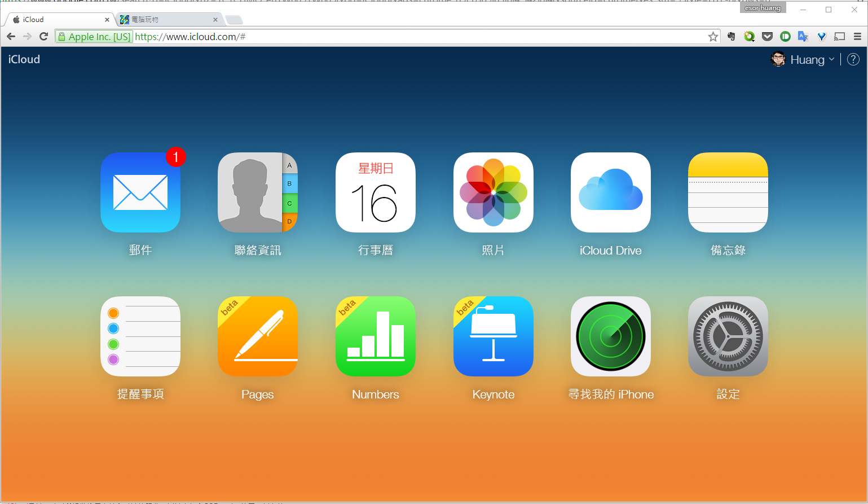Expand the Huang account menu
Viewport: 868px width, 504px height.
pos(812,60)
